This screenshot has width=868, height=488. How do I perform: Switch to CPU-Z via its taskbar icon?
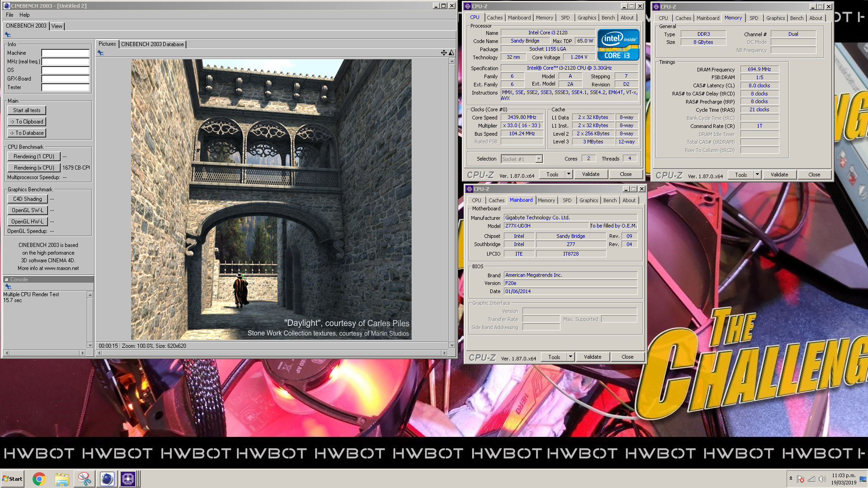click(x=128, y=479)
